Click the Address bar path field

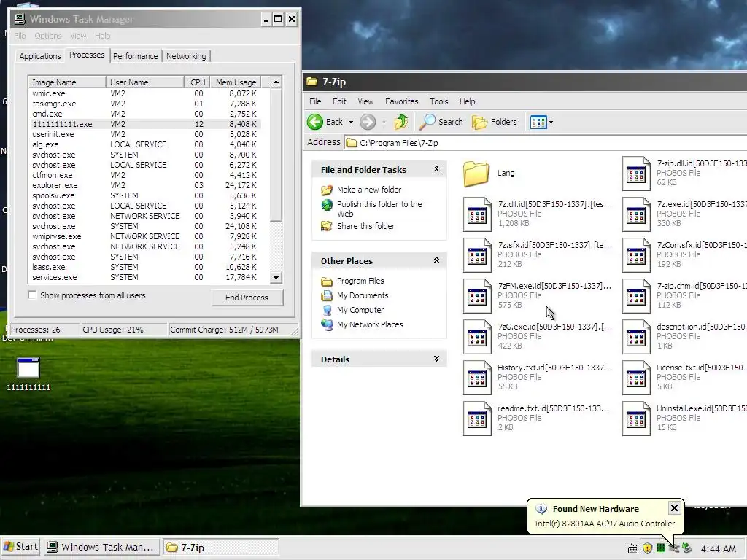click(546, 143)
